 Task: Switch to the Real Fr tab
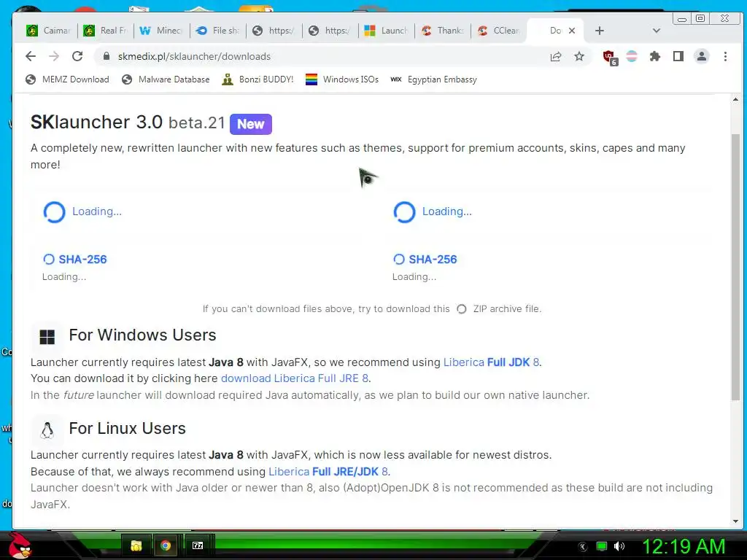coord(105,31)
